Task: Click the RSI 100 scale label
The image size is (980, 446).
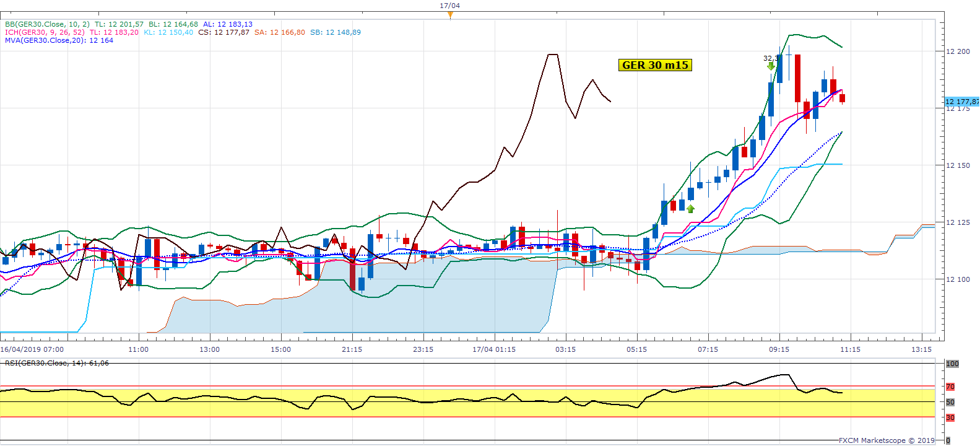Action: pyautogui.click(x=952, y=364)
